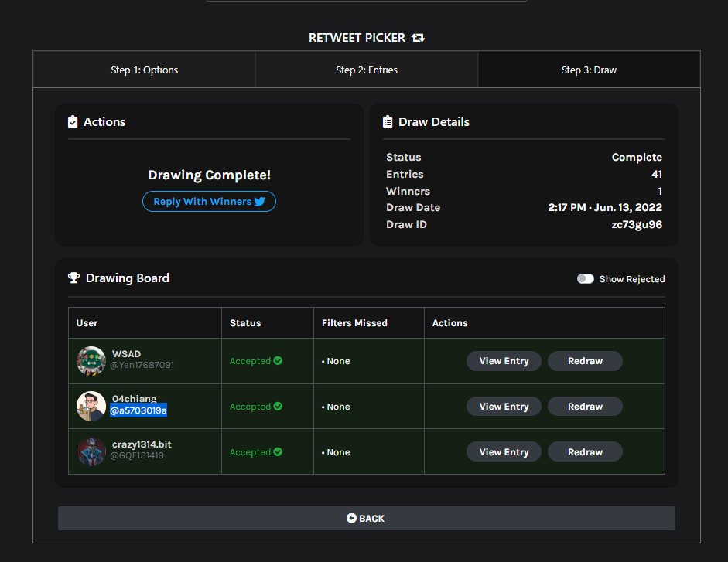Viewport: 728px width, 562px height.
Task: View Entry for crazy1314.bit
Action: 504,451
